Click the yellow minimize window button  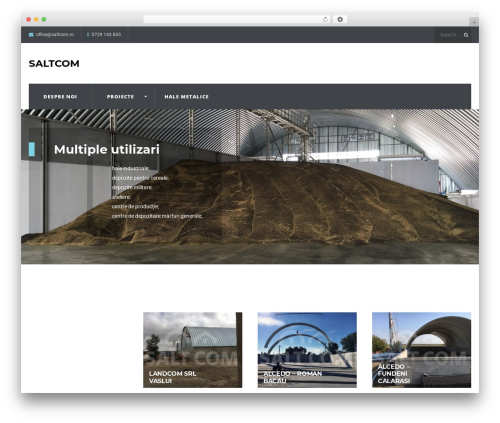(x=36, y=19)
